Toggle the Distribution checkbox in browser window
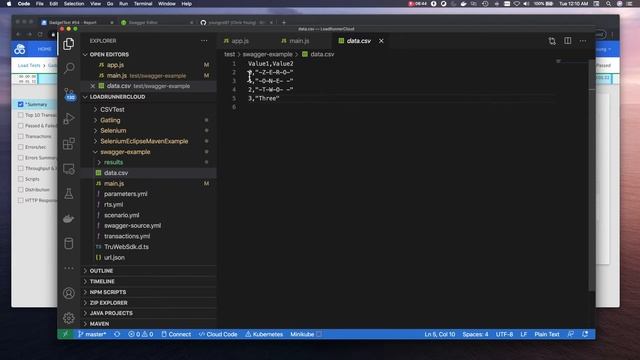This screenshot has width=640, height=360. click(x=20, y=189)
